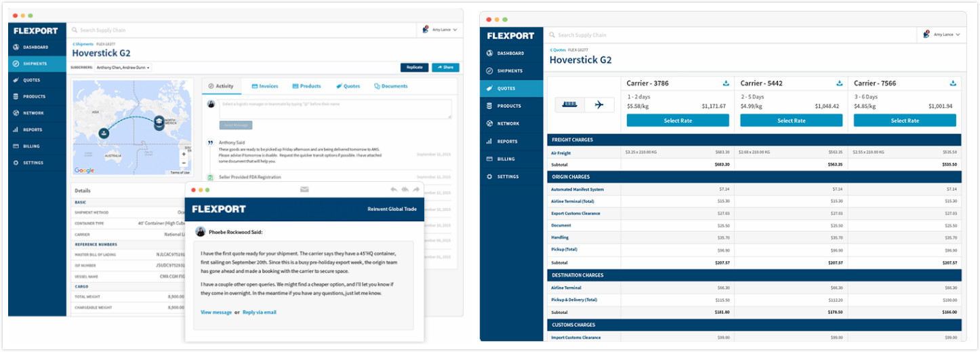
Task: Click the View message link in the email
Action: [216, 312]
